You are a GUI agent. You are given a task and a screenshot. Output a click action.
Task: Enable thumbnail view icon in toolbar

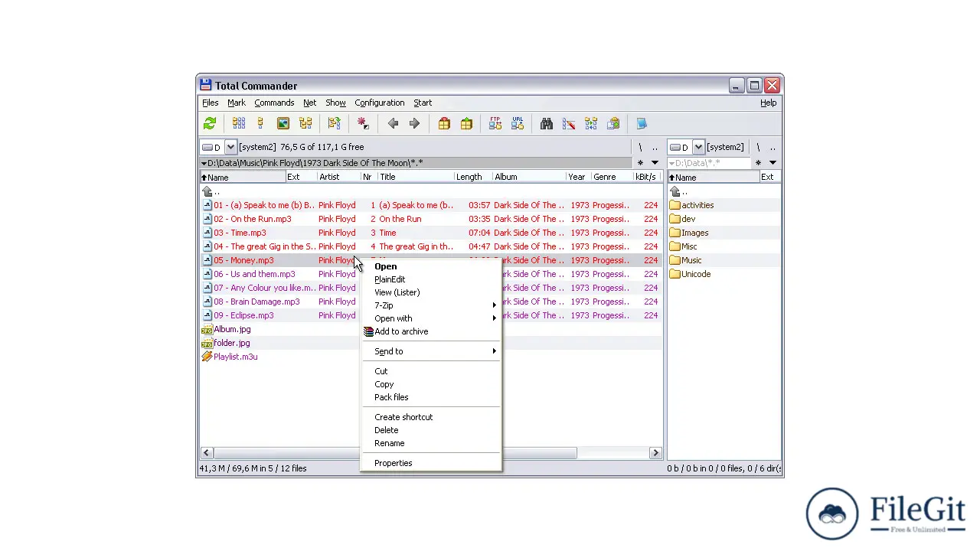(x=283, y=123)
